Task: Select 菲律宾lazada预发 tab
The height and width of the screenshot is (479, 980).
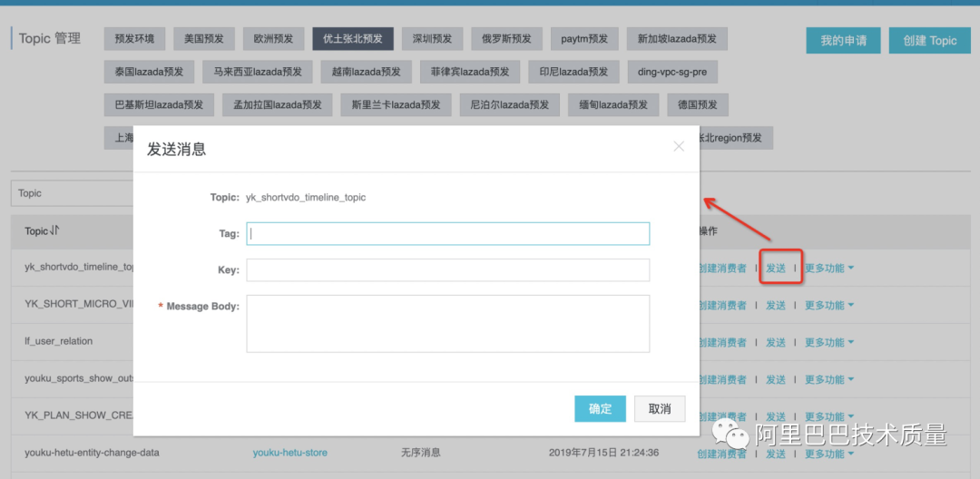Action: coord(470,72)
